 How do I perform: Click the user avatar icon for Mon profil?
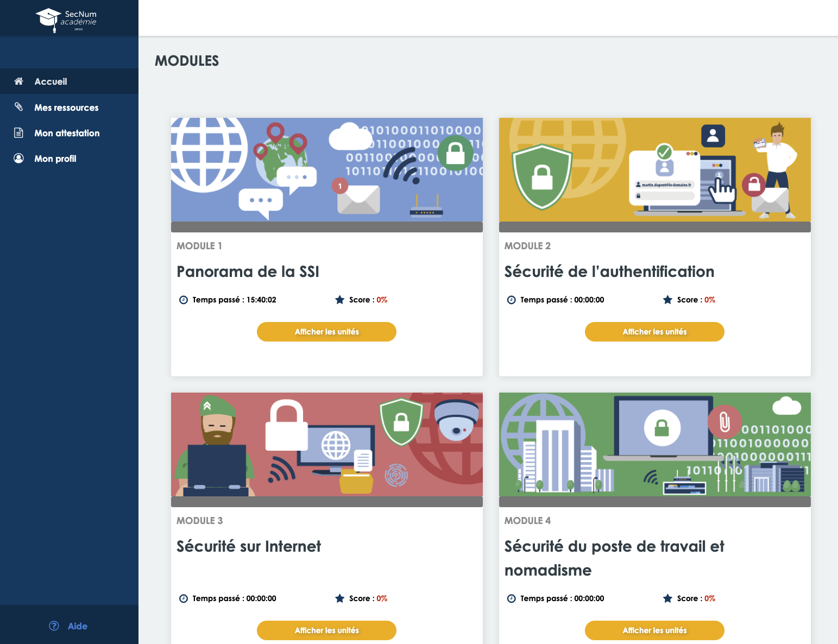tap(19, 159)
